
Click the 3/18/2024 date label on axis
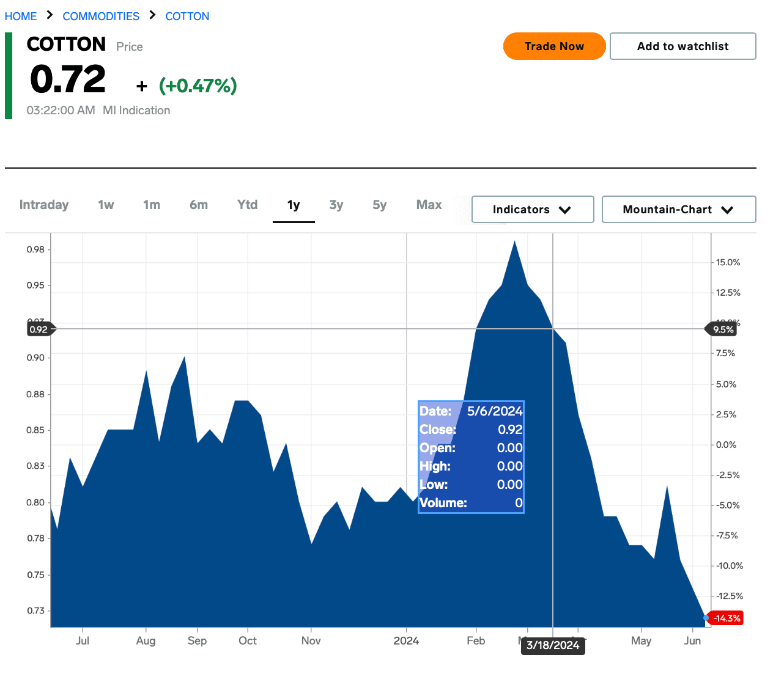(553, 645)
